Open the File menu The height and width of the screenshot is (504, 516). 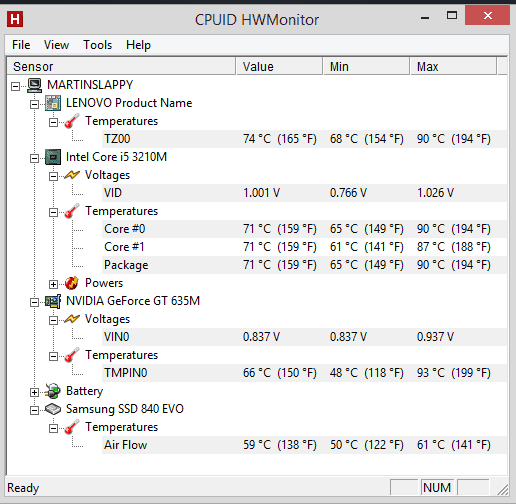(x=21, y=45)
